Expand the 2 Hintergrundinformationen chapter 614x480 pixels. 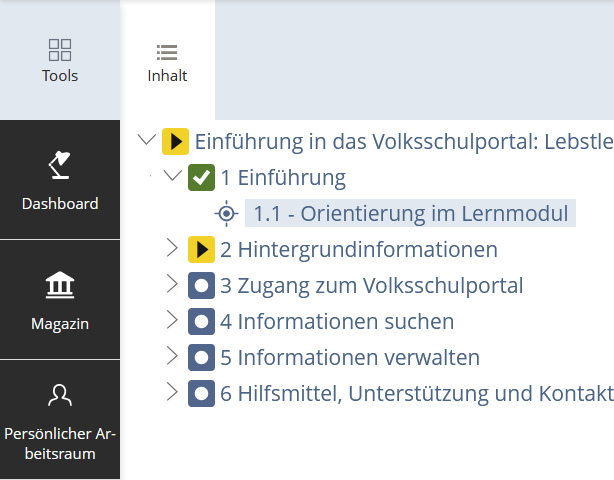[172, 249]
